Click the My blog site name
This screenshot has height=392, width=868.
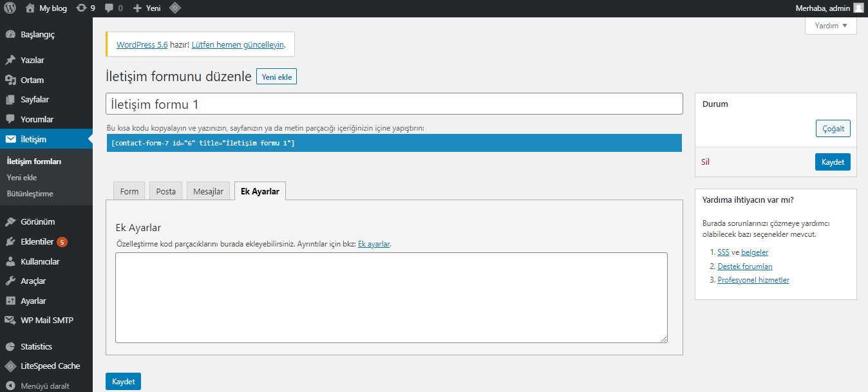(53, 8)
